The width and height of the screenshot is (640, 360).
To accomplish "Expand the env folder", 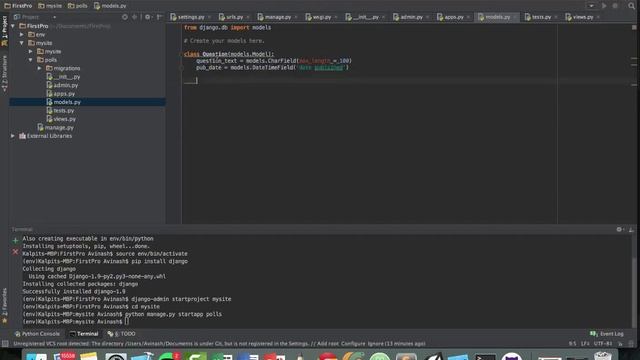I will coord(22,35).
